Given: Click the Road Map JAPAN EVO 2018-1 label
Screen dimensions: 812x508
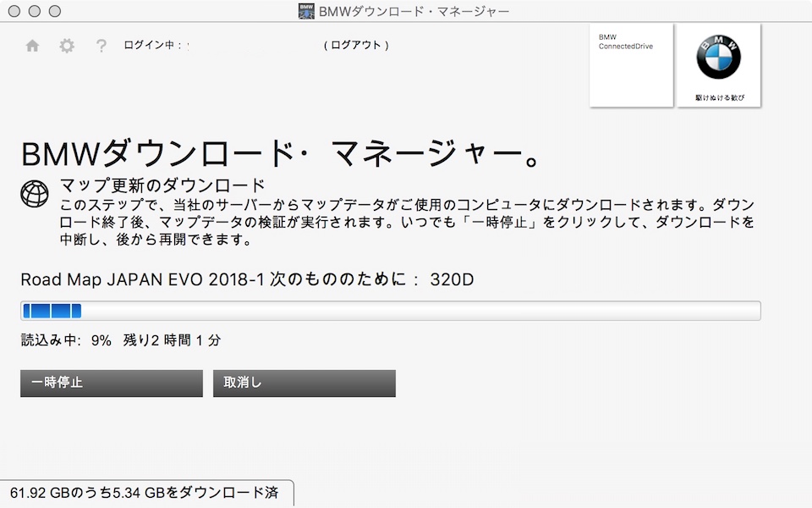Looking at the screenshot, I should (247, 279).
